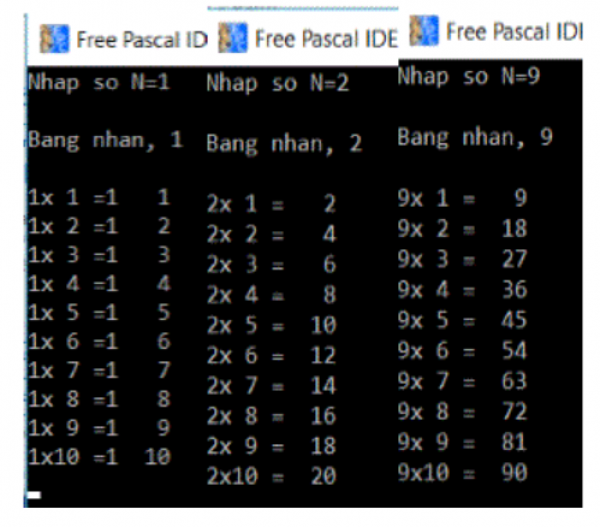Click the 'Bang nhan, 9' heading

click(x=475, y=137)
